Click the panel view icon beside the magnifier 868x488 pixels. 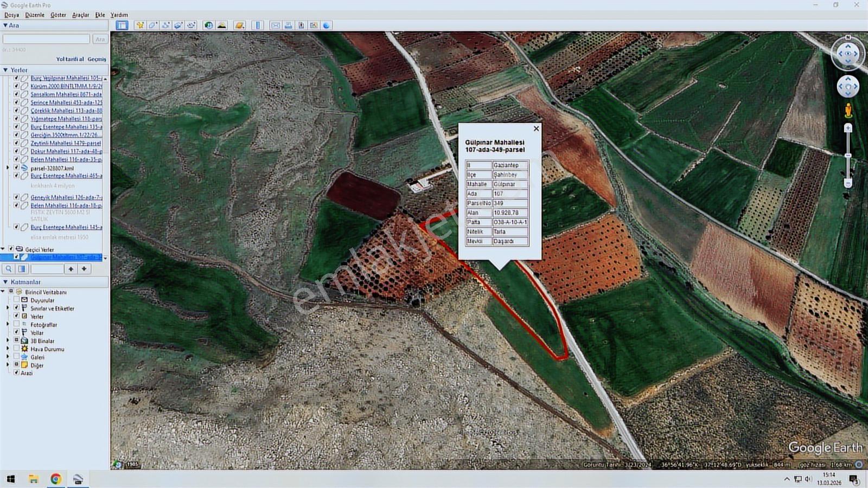pyautogui.click(x=22, y=269)
